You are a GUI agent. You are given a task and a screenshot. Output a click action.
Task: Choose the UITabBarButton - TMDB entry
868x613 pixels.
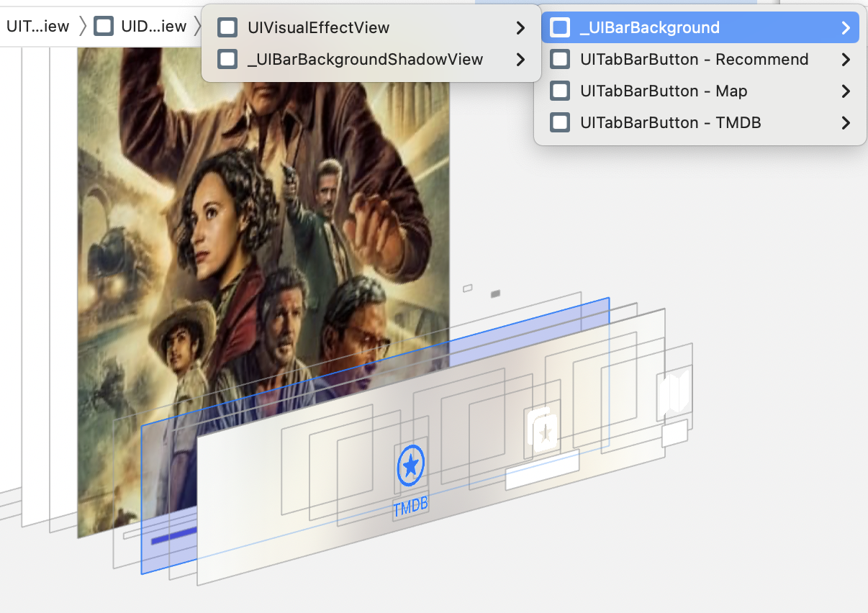coord(700,123)
